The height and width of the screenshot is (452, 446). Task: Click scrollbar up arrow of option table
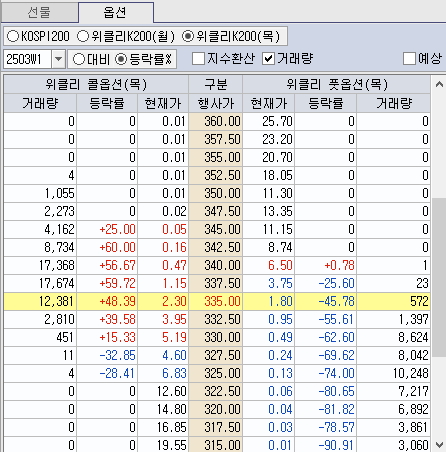tap(439, 84)
